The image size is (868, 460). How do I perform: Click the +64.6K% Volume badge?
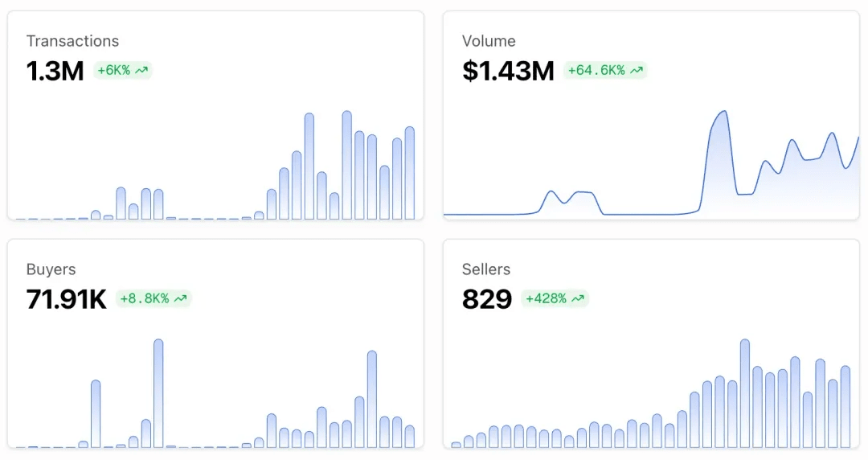[x=605, y=71]
